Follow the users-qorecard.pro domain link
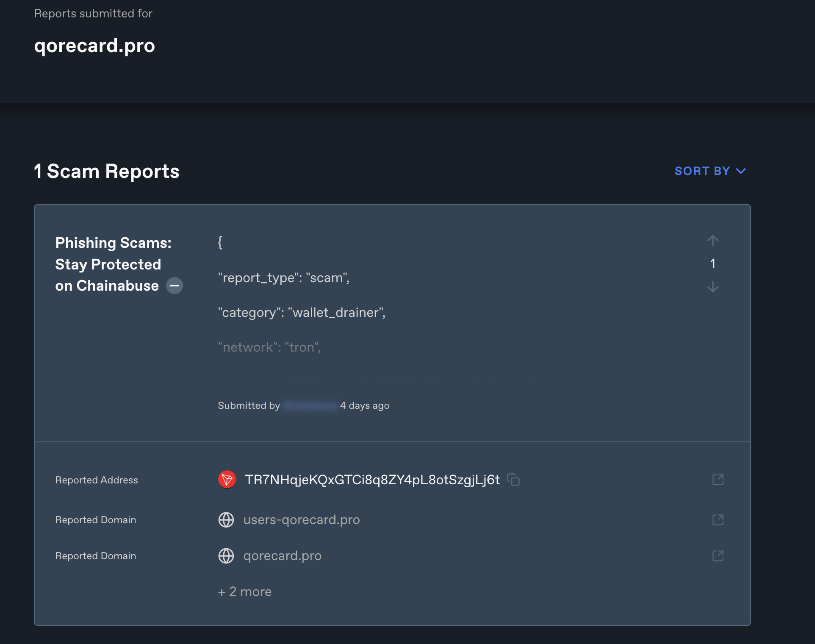The image size is (815, 644). click(302, 520)
